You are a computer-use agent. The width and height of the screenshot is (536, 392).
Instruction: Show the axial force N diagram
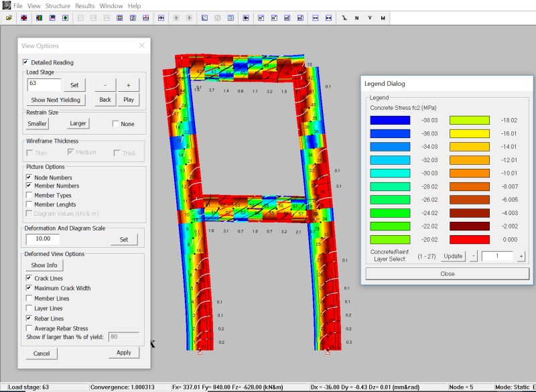[x=357, y=18]
